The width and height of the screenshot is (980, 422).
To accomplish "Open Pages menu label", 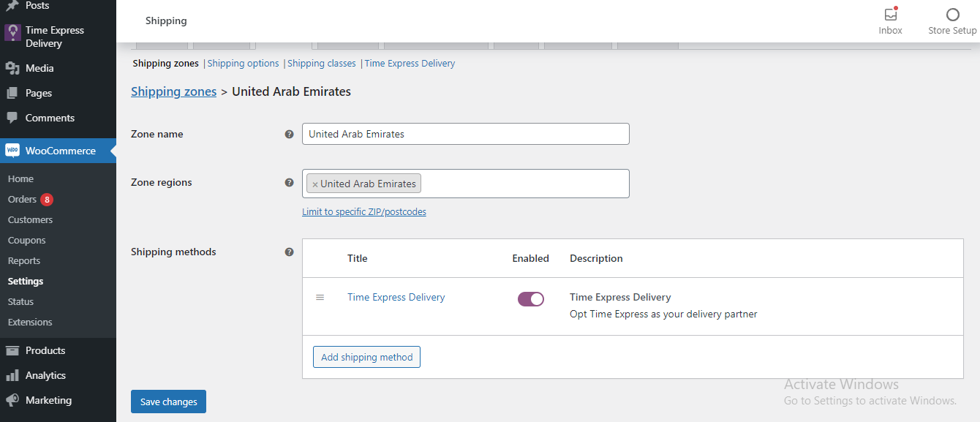I will point(39,93).
